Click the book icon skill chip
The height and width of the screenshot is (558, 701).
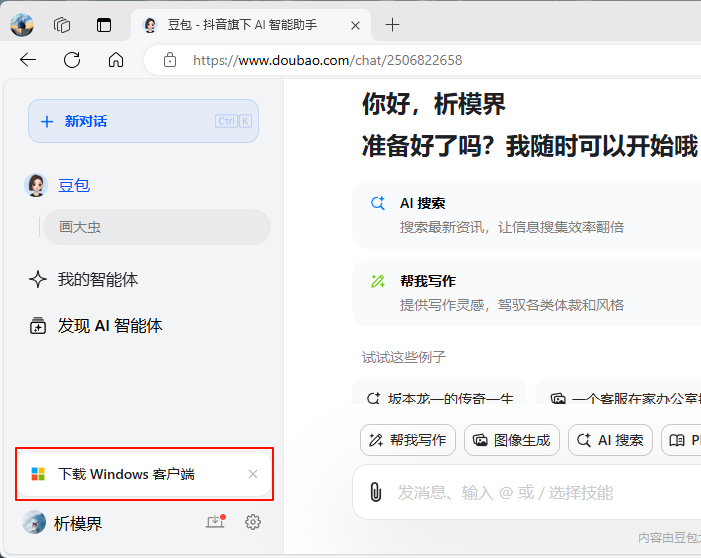(x=681, y=440)
